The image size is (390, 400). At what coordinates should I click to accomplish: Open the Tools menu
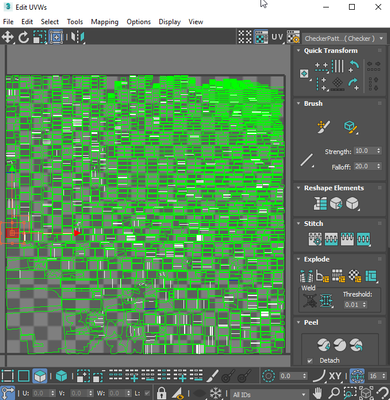tap(75, 22)
